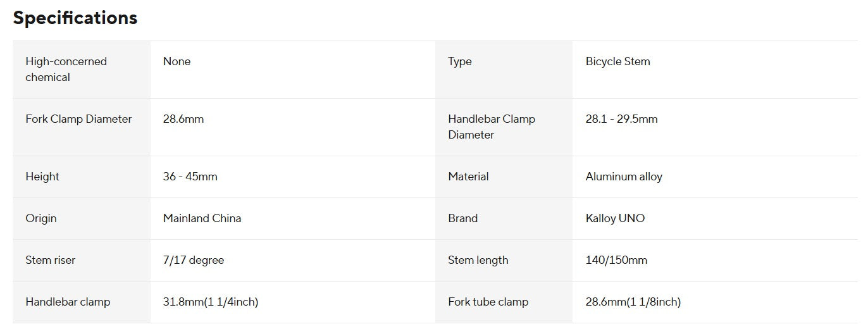Click the Handlebar Clamp Diameter label
Viewport: 868px width, 336px height.
click(491, 127)
